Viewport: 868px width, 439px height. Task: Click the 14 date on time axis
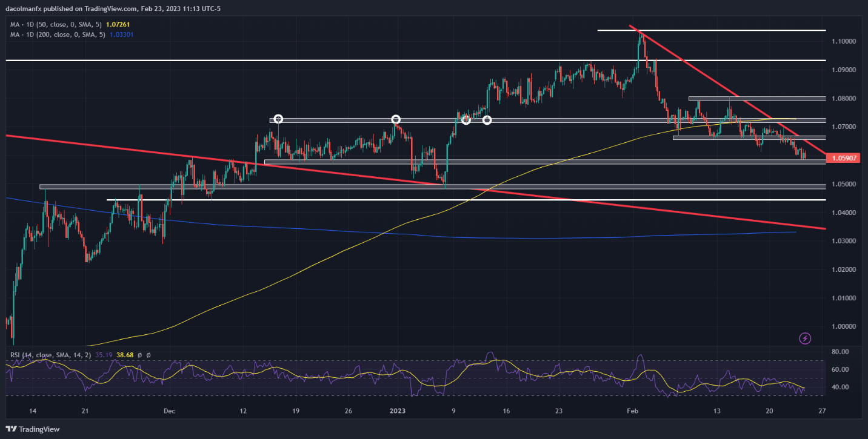point(32,411)
